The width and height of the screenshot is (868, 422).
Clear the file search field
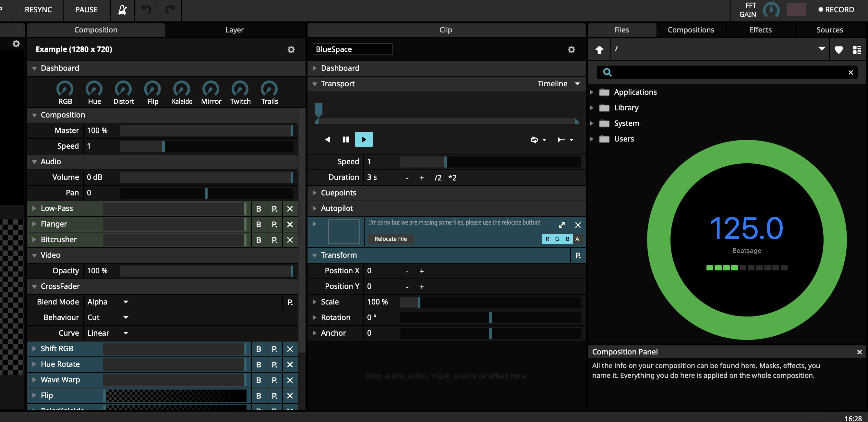point(851,72)
